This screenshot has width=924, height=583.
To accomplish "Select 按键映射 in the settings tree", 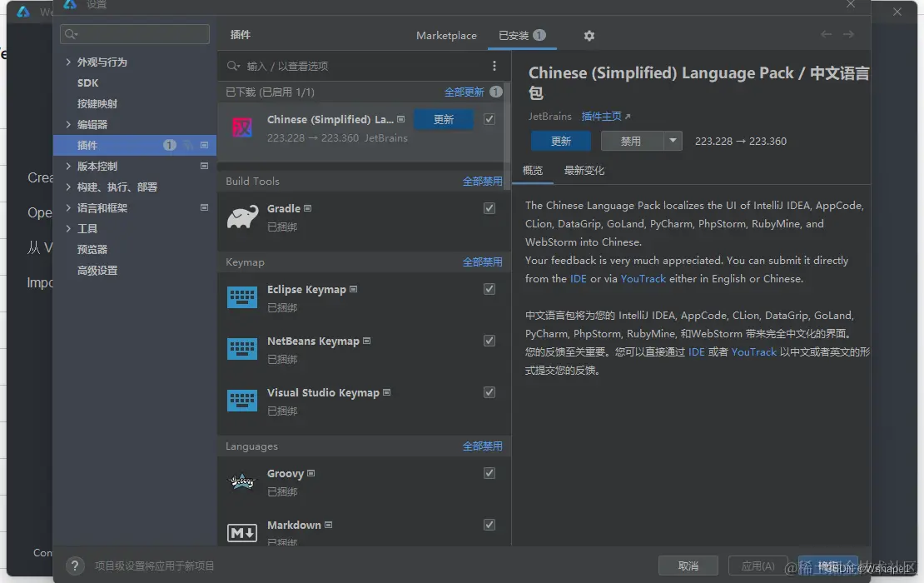I will click(97, 104).
